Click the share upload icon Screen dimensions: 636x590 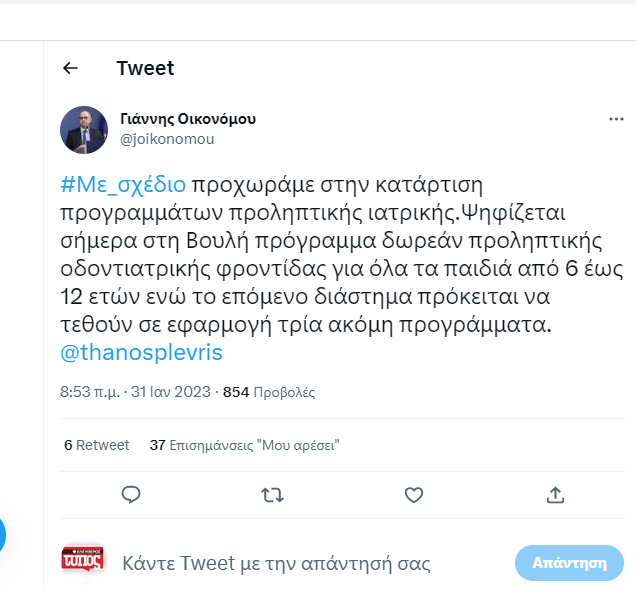click(x=555, y=494)
